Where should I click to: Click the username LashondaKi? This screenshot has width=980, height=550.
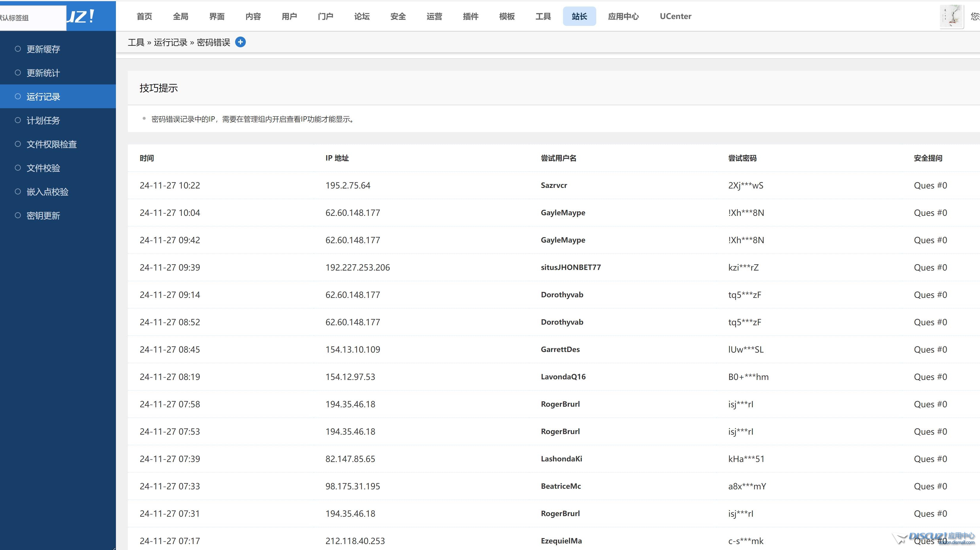(x=561, y=459)
